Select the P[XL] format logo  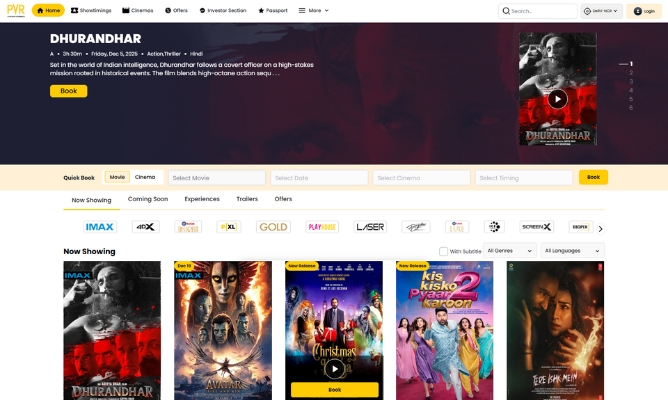pyautogui.click(x=229, y=227)
